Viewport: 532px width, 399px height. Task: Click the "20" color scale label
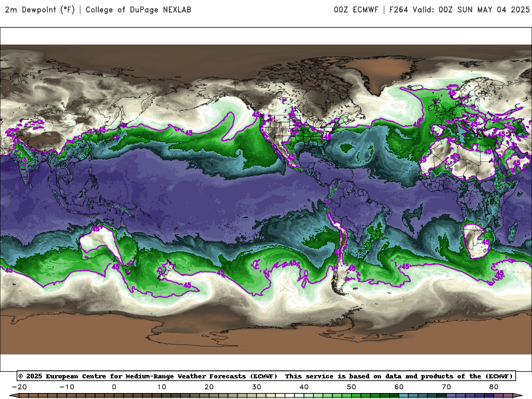point(209,387)
